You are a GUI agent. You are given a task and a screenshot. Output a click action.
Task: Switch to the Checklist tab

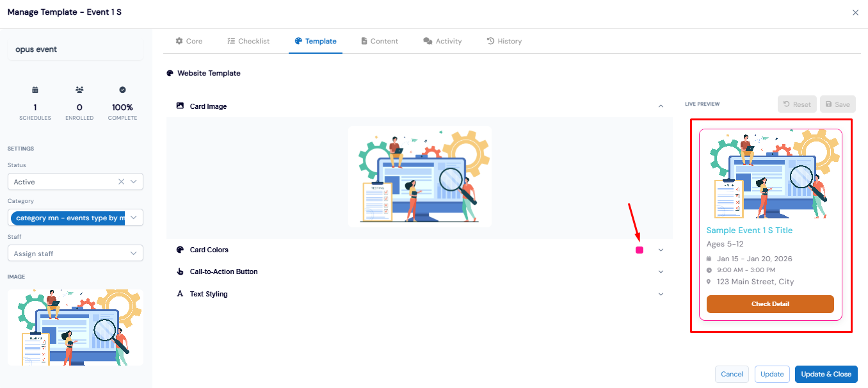pos(248,41)
